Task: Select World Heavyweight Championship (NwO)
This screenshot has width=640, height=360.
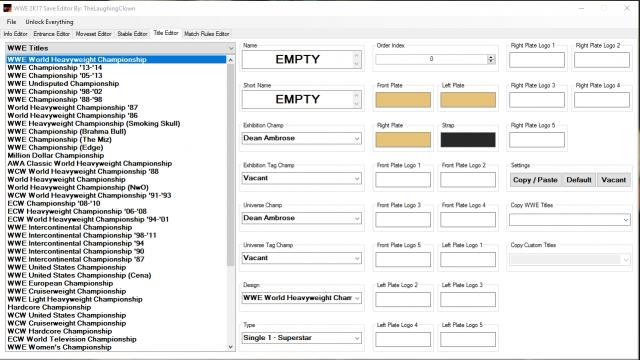Action: (116, 187)
